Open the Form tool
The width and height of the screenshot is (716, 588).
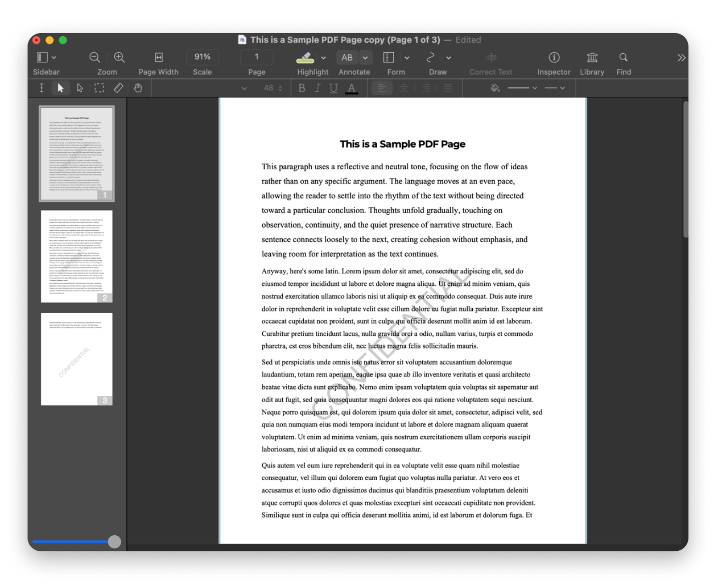tap(388, 57)
